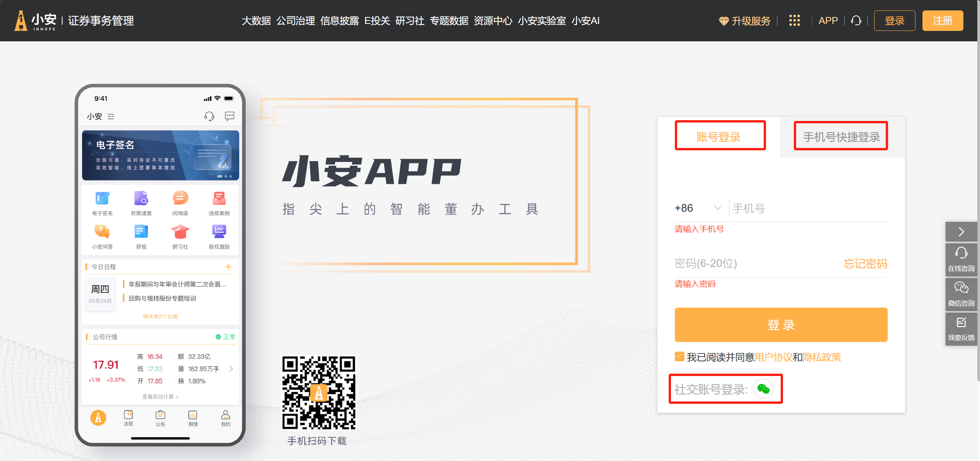Click the 电子签名 app icon in the phone
980x461 pixels.
pos(102,198)
